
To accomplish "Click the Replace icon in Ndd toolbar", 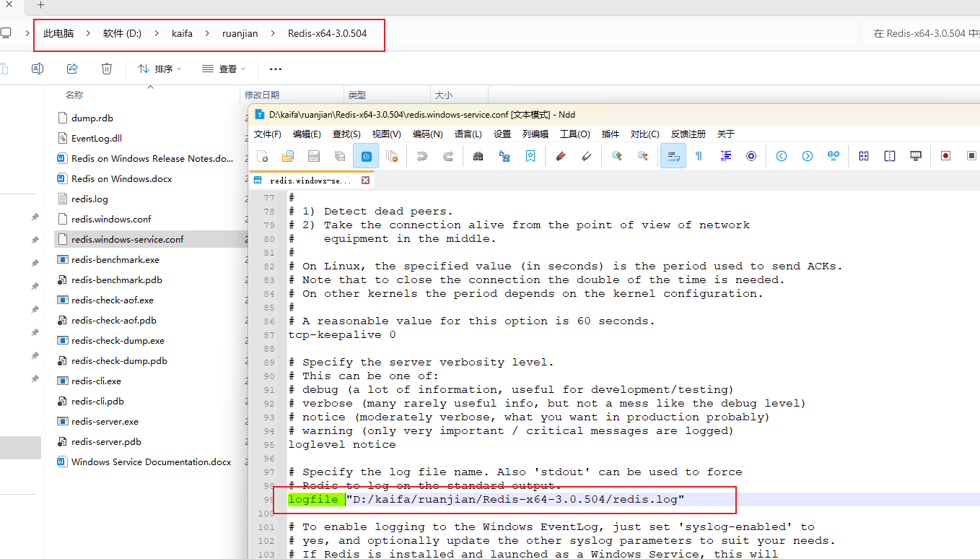I will [504, 156].
